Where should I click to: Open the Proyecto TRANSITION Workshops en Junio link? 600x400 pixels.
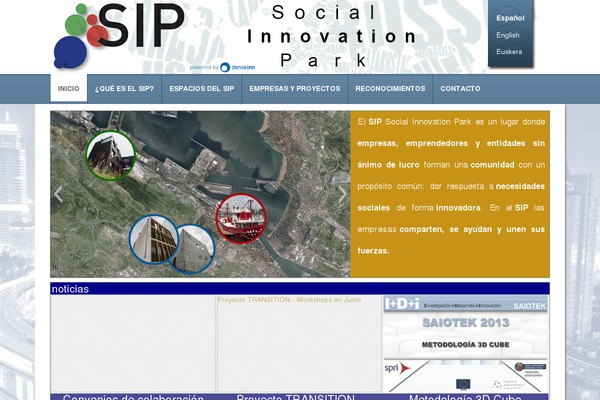[x=289, y=300]
